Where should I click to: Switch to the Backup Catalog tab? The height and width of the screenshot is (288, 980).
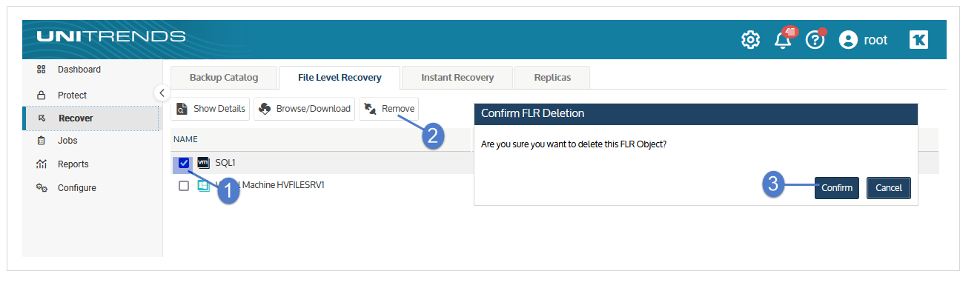223,78
